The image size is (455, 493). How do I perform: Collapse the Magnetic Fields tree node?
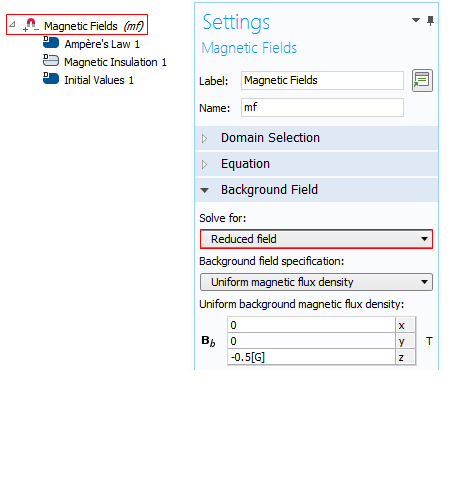[x=12, y=24]
